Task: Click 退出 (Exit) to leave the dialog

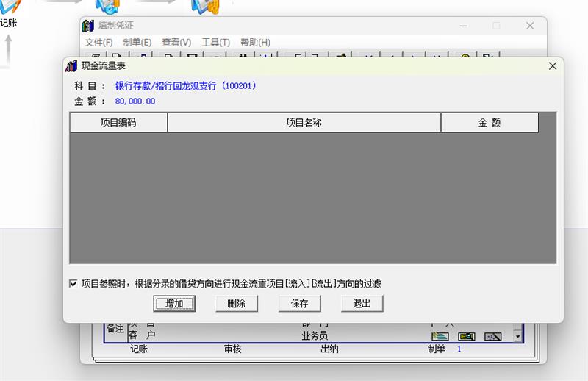Action: (362, 304)
